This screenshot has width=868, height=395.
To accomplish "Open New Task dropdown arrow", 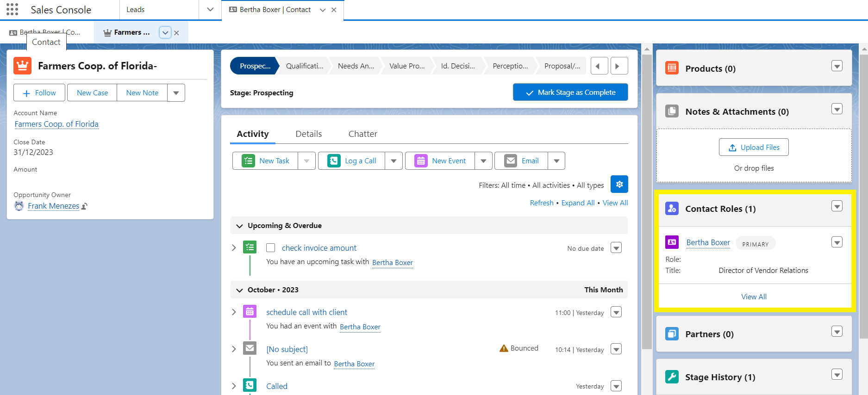I will click(306, 160).
